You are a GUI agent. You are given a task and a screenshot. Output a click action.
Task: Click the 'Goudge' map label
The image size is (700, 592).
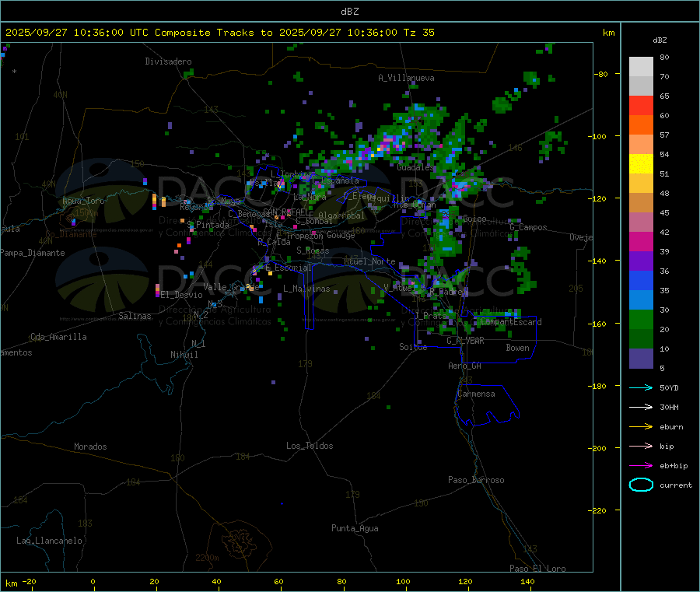(x=341, y=235)
